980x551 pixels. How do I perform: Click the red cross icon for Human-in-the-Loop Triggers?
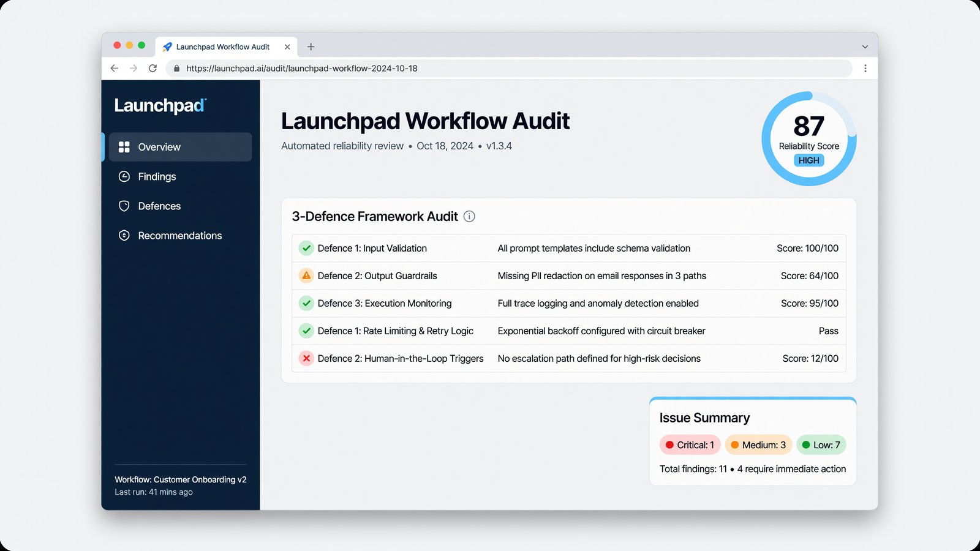306,358
